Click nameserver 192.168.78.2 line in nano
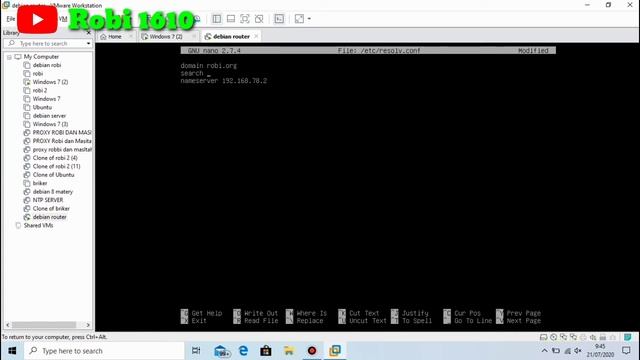640x360 pixels. tap(224, 81)
